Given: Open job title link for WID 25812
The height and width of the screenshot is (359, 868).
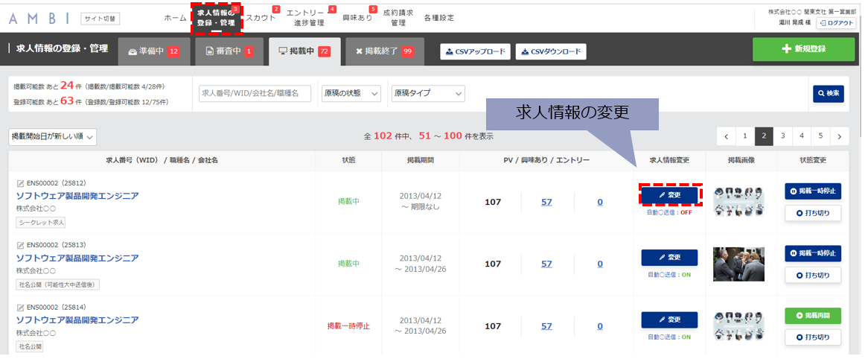Looking at the screenshot, I should click(77, 196).
